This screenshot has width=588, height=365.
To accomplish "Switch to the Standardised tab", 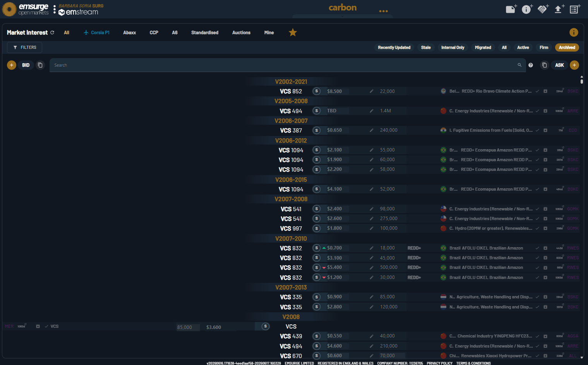I will [205, 33].
